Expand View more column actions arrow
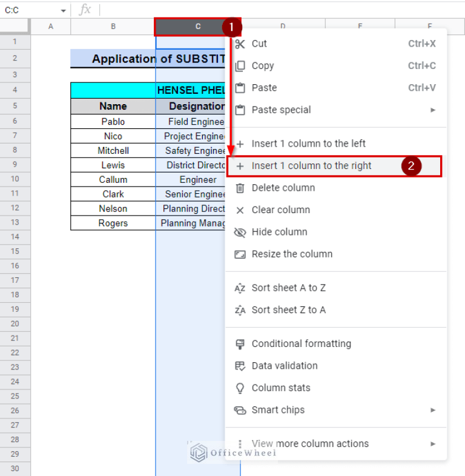Image resolution: width=465 pixels, height=476 pixels. [433, 444]
